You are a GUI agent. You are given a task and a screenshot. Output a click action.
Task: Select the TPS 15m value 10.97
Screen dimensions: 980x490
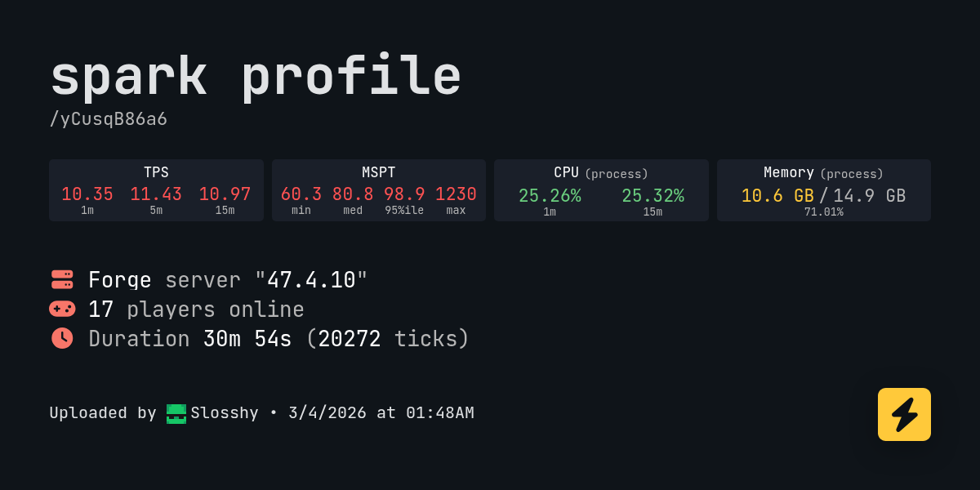225,194
